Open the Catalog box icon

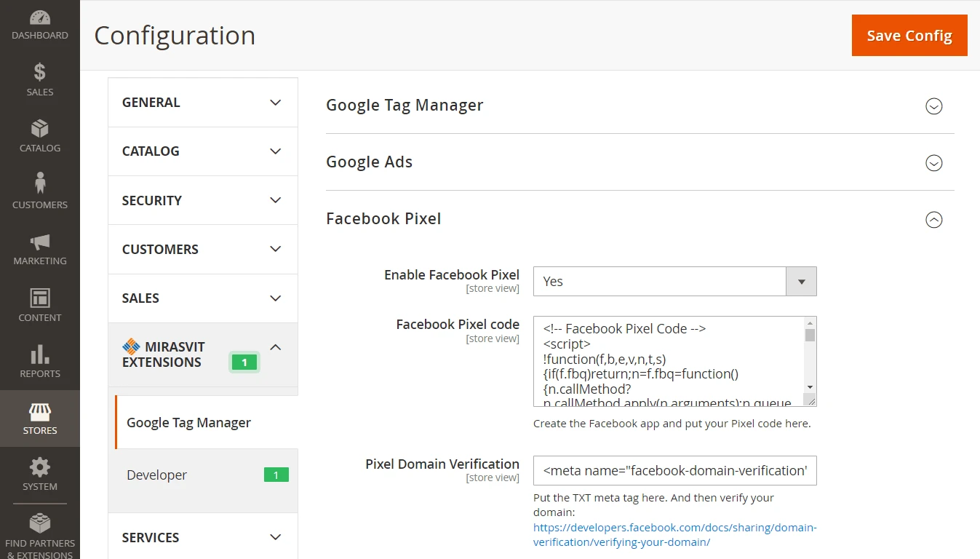pos(40,129)
